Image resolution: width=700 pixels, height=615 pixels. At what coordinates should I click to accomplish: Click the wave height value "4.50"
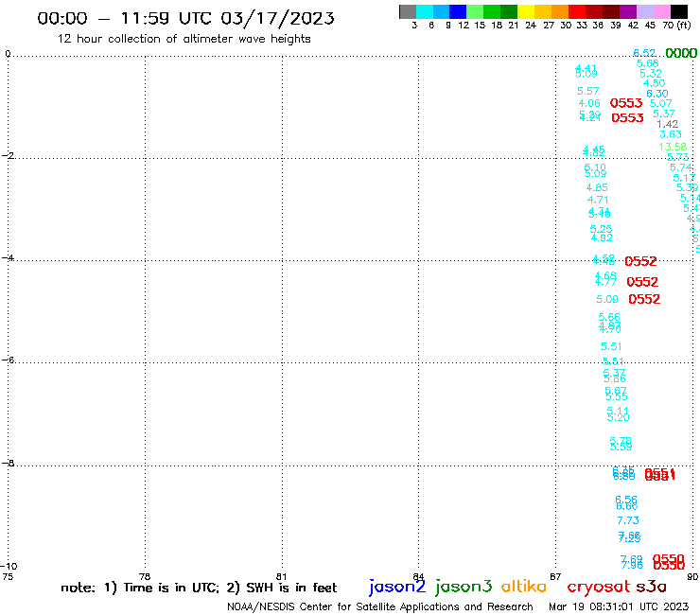pos(654,83)
